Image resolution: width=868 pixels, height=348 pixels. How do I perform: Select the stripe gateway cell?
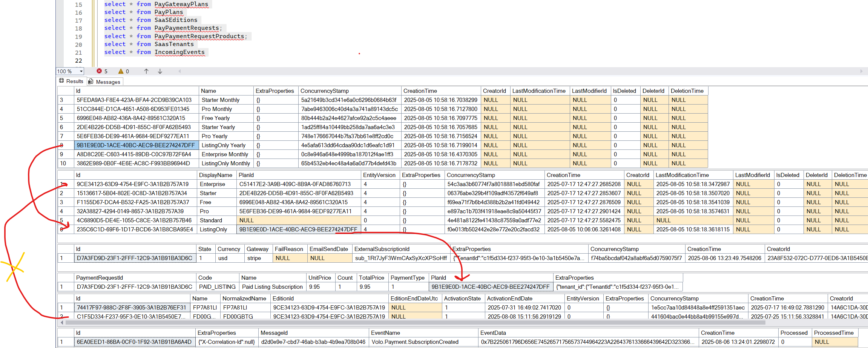click(258, 258)
